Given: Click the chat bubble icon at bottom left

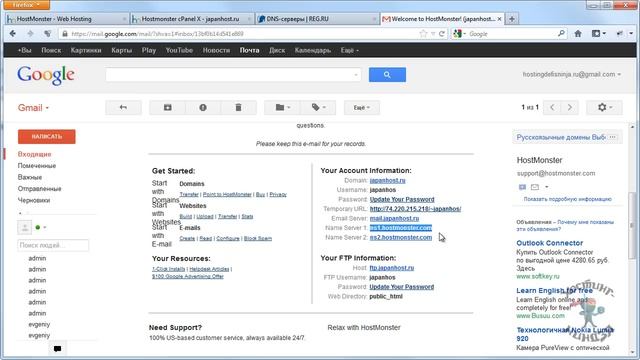Looking at the screenshot, I should 58,349.
